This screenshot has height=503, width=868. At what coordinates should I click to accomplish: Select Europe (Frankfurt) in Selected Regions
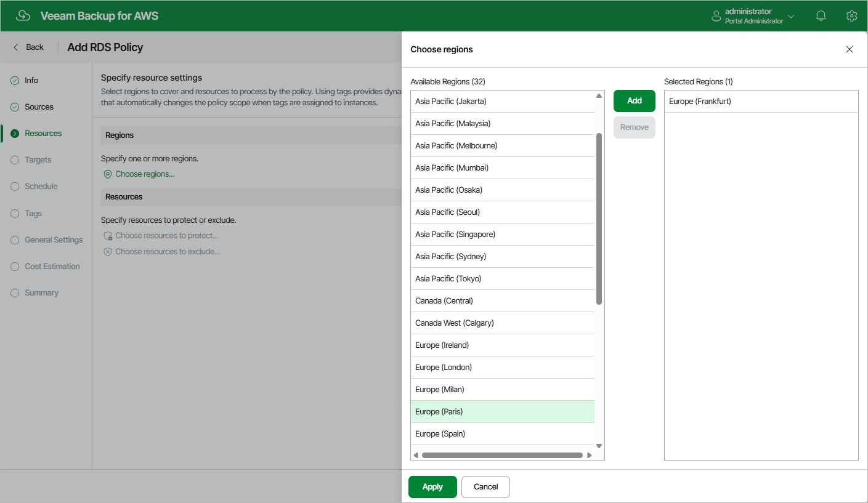761,102
